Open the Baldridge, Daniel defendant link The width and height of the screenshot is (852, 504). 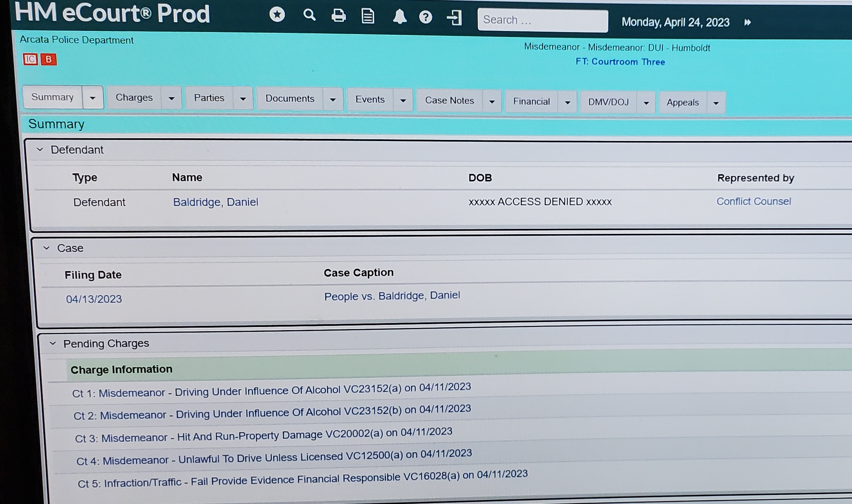pyautogui.click(x=216, y=202)
